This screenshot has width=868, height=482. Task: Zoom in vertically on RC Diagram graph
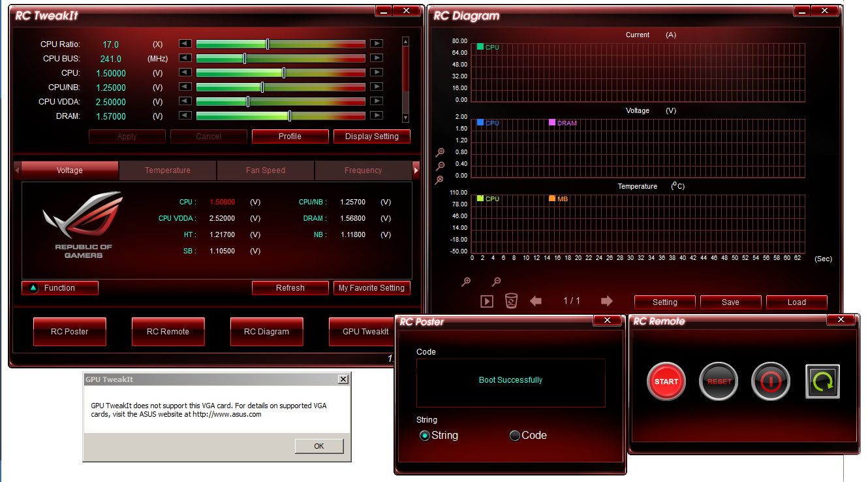441,152
